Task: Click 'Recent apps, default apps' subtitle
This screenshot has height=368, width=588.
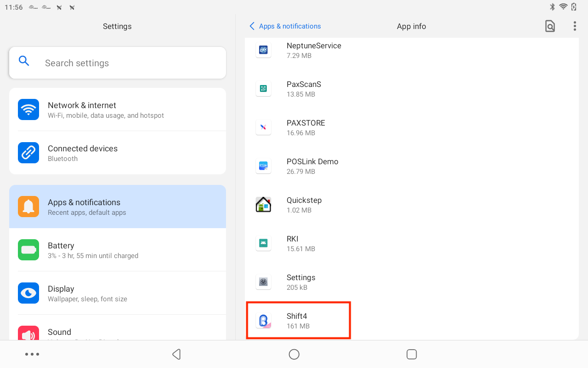Action: point(87,213)
